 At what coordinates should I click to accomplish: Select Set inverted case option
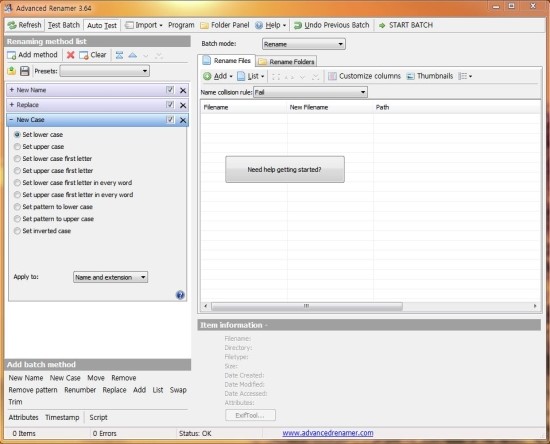(17, 231)
